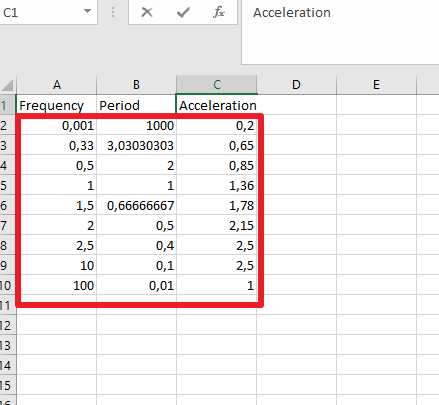
Task: Select the cell containing 1,36
Action: tap(217, 185)
